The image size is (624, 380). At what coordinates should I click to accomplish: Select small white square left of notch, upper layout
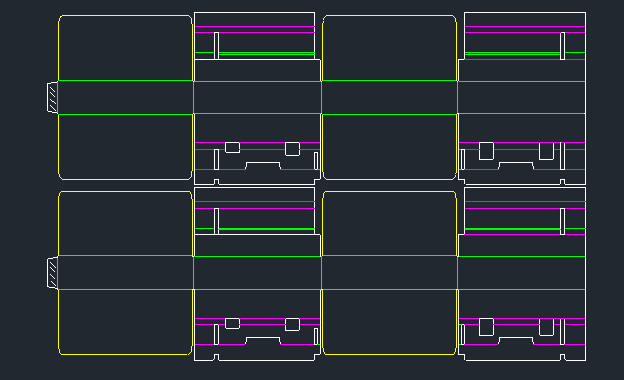click(x=232, y=147)
